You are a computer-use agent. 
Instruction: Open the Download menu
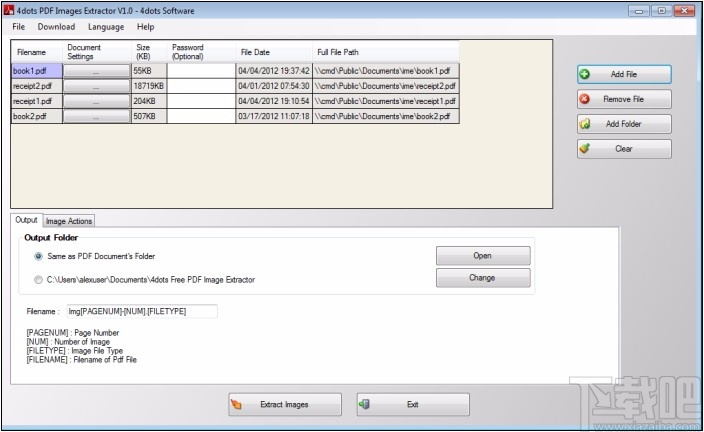pyautogui.click(x=56, y=26)
